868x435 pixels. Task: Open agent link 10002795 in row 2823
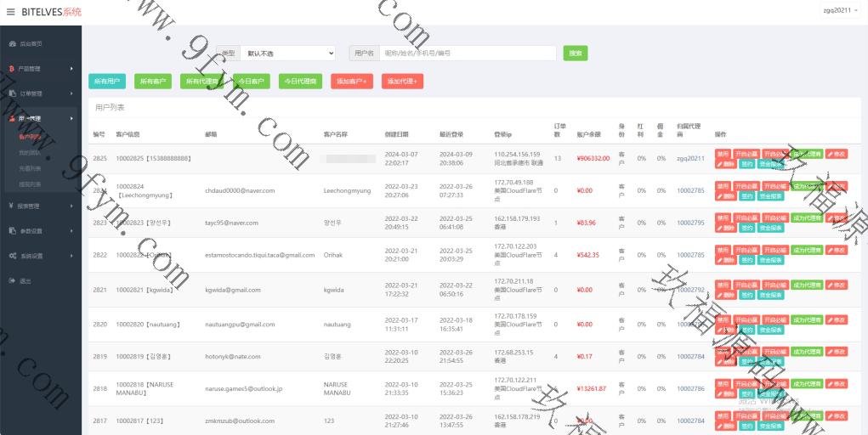point(690,223)
